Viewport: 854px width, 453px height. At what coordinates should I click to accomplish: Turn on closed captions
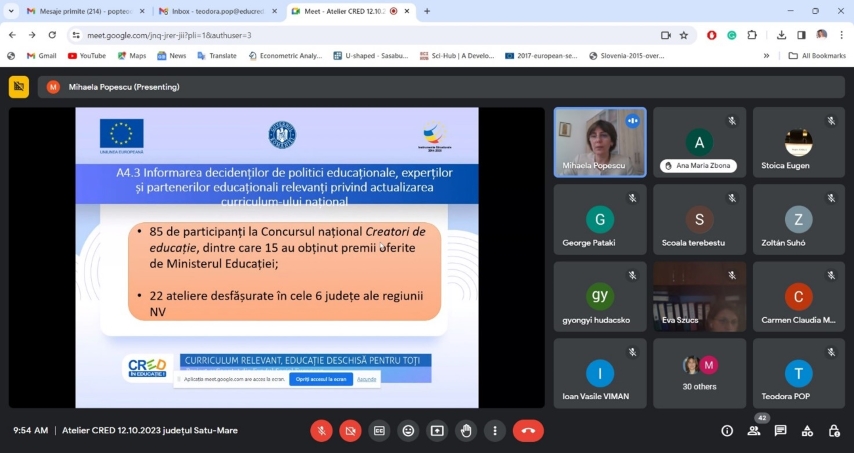coord(379,431)
